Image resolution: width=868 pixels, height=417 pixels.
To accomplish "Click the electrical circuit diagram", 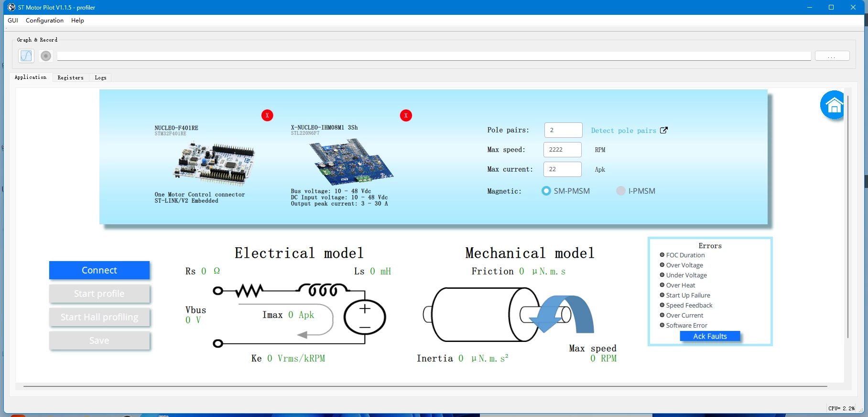I will click(299, 315).
